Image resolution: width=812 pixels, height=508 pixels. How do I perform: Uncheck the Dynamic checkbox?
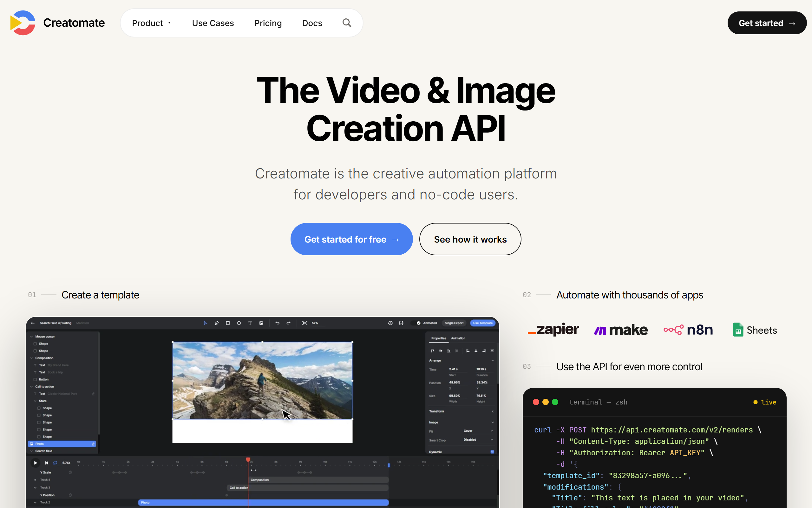(492, 452)
